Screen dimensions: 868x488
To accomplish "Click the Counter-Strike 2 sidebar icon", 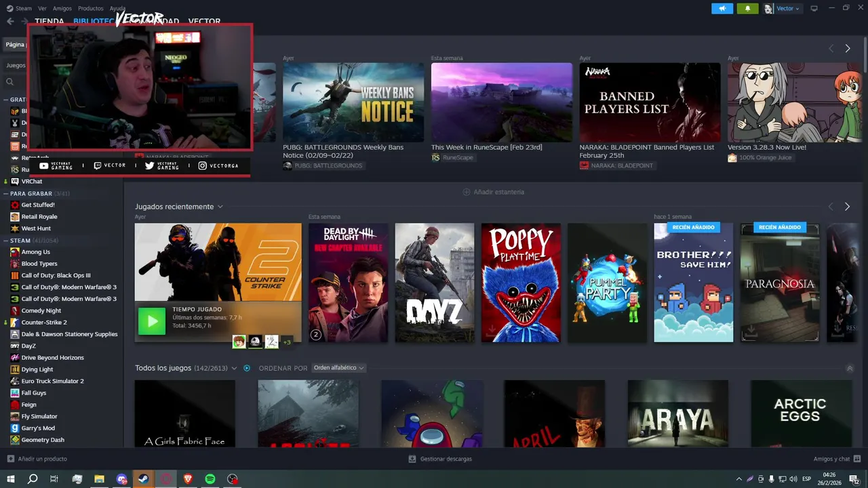I will [x=15, y=323].
